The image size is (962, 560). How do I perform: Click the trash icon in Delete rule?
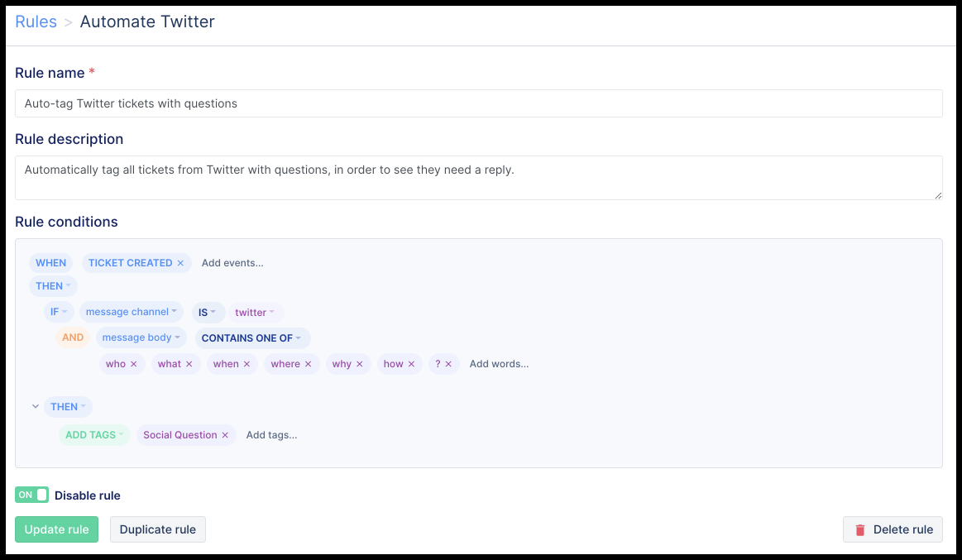(x=860, y=530)
